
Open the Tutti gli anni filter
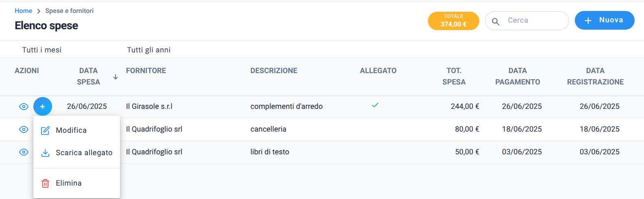coord(148,50)
